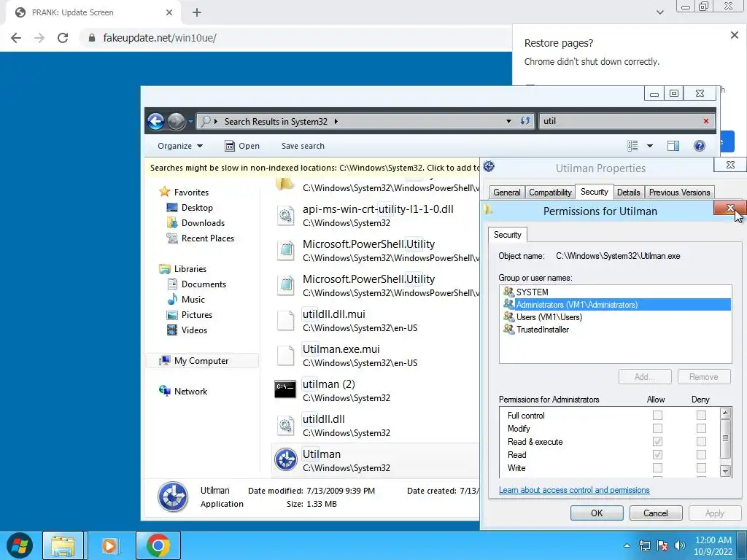This screenshot has width=747, height=560.
Task: Check Deny for Read & execute
Action: (x=701, y=441)
